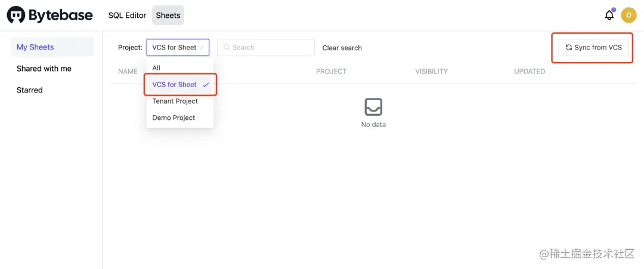Click the search magnifier icon
The width and height of the screenshot is (644, 269).
point(227,47)
